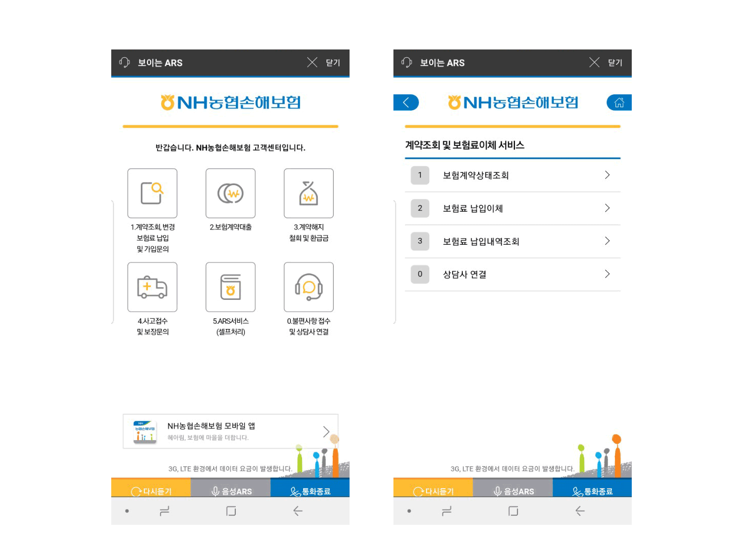This screenshot has height=560, width=743.
Task: Tap Android home key on left screen
Action: 231,511
